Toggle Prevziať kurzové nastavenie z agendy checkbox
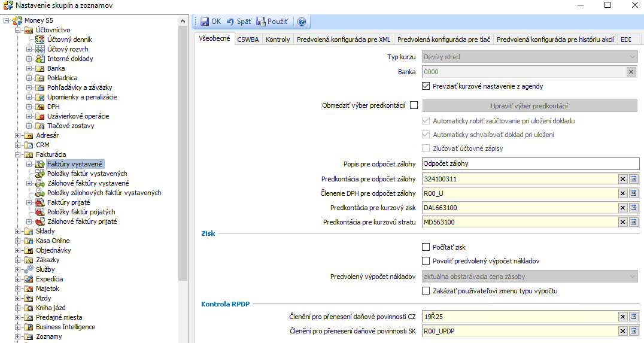644x343 pixels. click(426, 86)
